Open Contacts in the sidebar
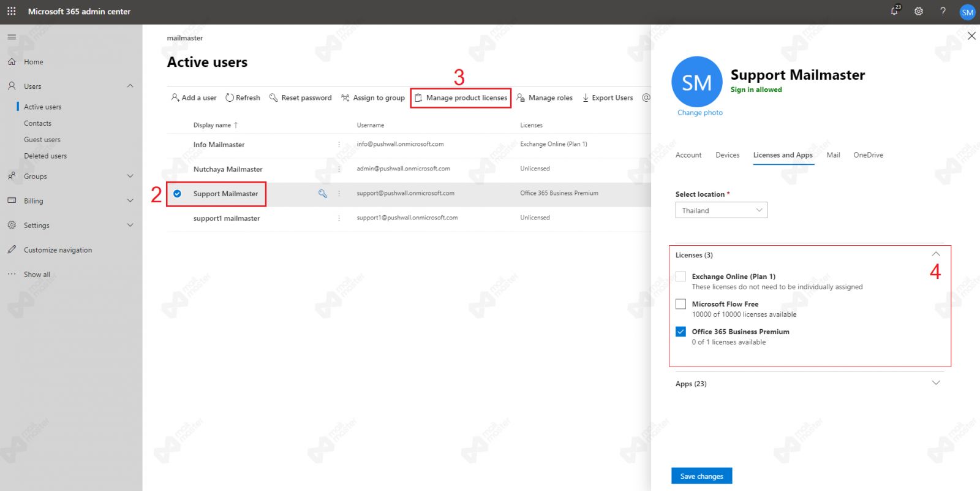The height and width of the screenshot is (491, 980). coord(37,123)
